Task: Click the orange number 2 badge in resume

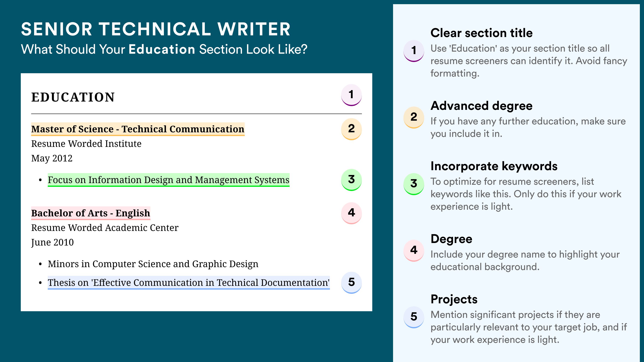Action: click(351, 129)
